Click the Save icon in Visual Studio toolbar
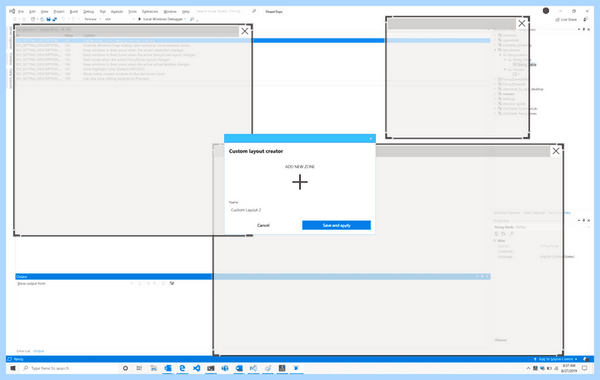 tap(48, 19)
